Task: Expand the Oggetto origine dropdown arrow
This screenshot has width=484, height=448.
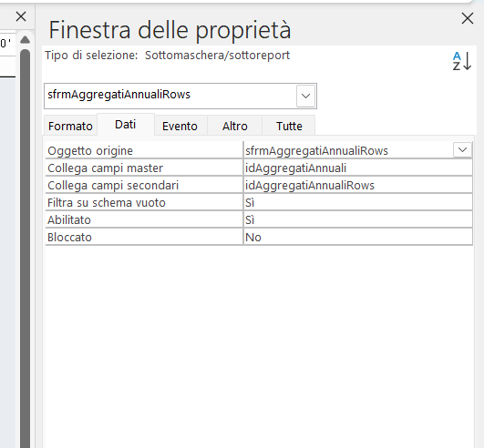Action: click(462, 150)
